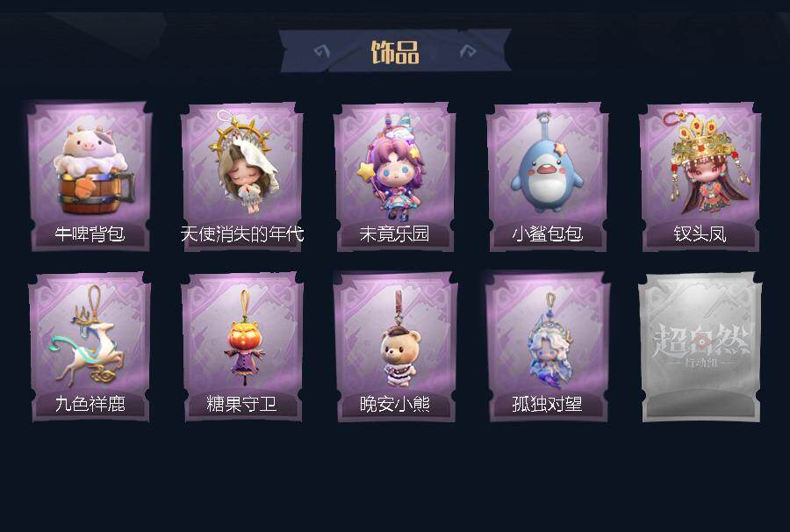
Task: Select the 牛啤背包 beer mug cow accessory
Action: pyautogui.click(x=90, y=176)
